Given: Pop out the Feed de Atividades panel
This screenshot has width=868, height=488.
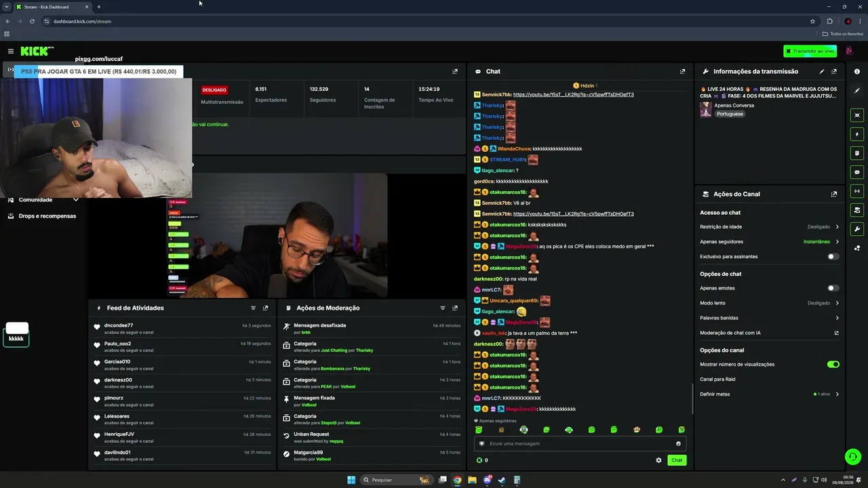Looking at the screenshot, I should [265, 308].
